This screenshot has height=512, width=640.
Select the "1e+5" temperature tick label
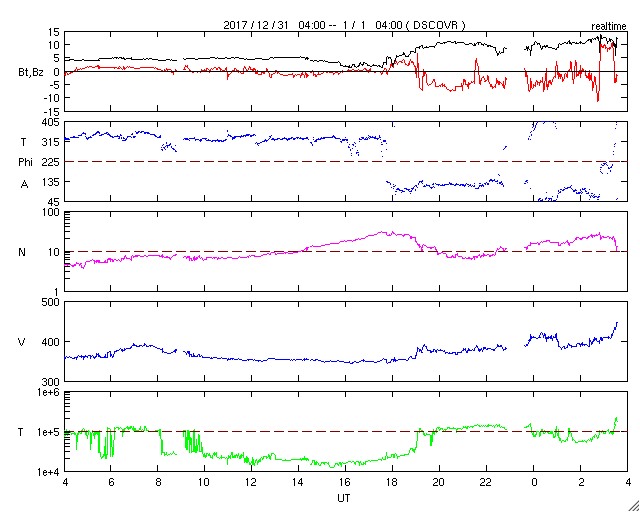coord(49,432)
